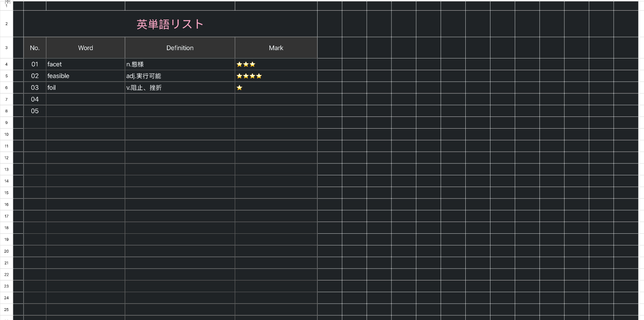Select row header 4
This screenshot has width=644, height=320.
(6, 64)
